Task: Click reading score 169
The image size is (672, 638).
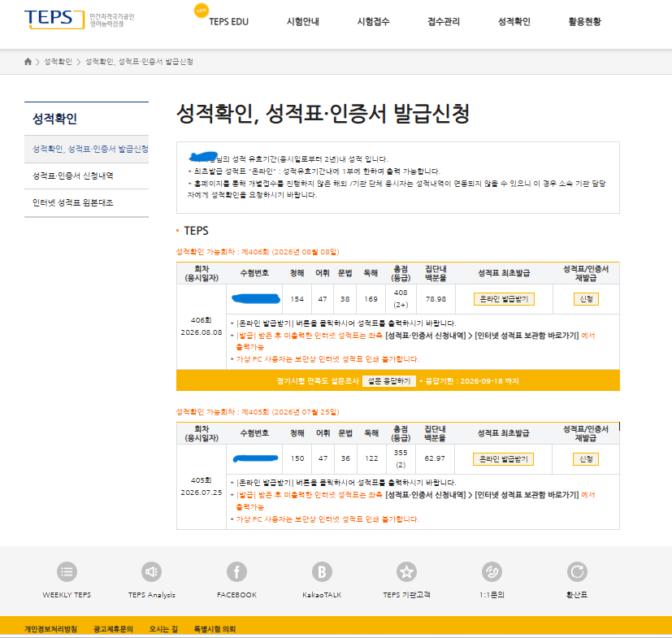Action: click(x=371, y=299)
